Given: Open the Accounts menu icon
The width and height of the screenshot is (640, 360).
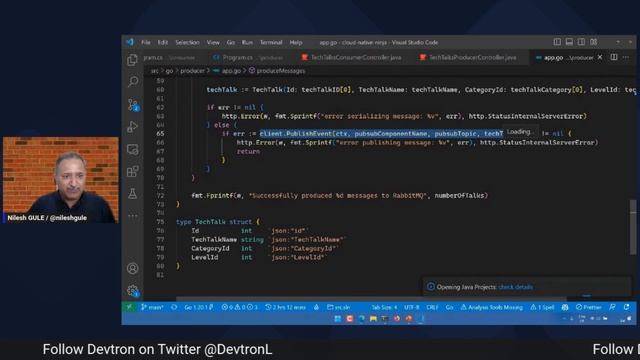Looking at the screenshot, I should click(133, 268).
